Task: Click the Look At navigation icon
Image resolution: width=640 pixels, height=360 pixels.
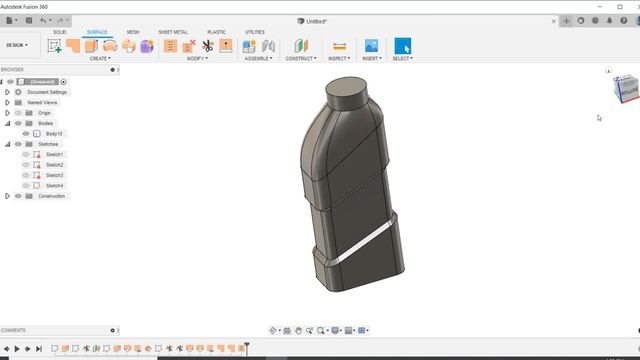Action: click(287, 331)
